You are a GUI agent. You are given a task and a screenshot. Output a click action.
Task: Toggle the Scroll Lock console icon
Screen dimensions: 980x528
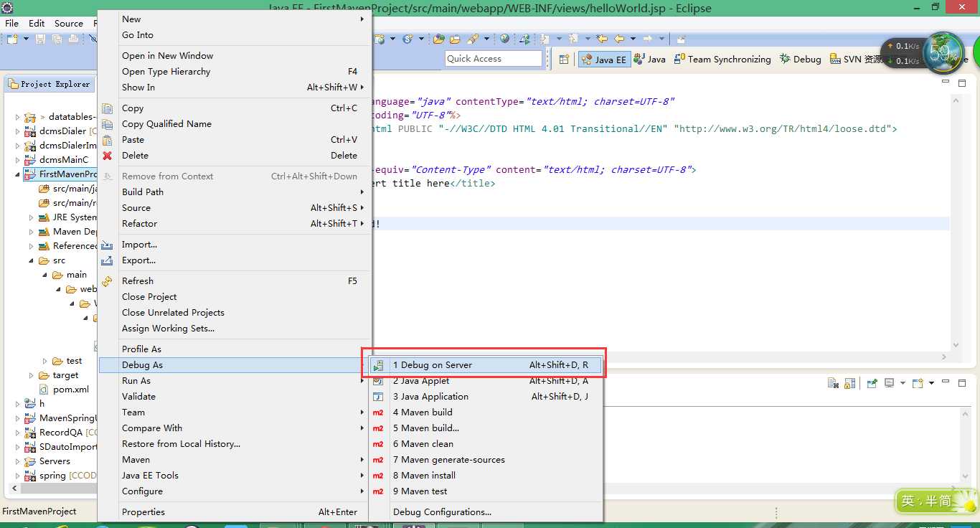click(849, 384)
